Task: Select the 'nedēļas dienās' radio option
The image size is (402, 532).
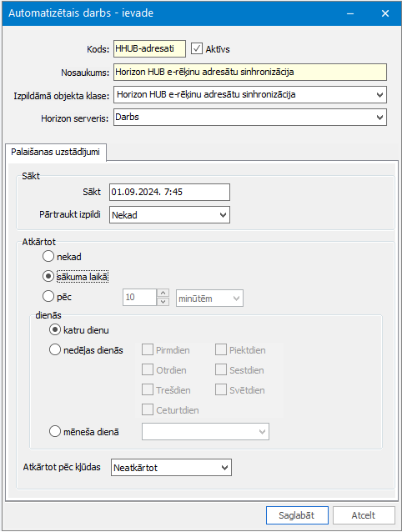Action: pos(55,349)
